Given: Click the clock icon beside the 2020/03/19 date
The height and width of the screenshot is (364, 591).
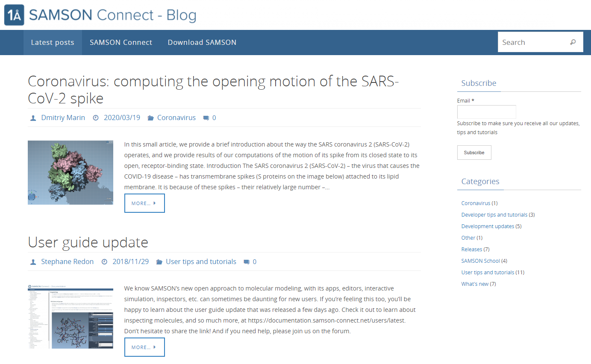Looking at the screenshot, I should (95, 117).
